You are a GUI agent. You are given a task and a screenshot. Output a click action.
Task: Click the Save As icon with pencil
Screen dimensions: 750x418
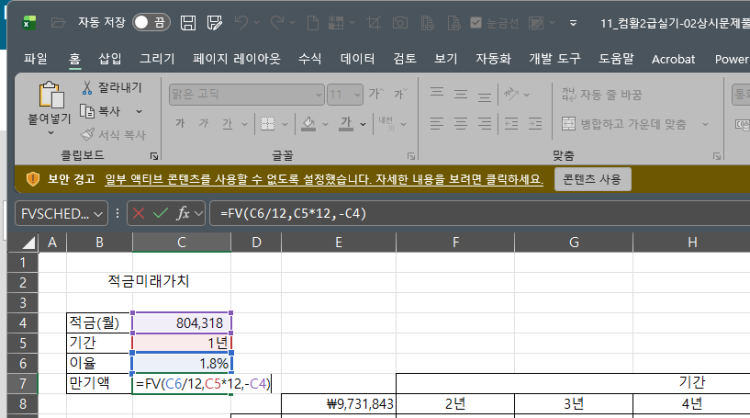click(x=214, y=22)
